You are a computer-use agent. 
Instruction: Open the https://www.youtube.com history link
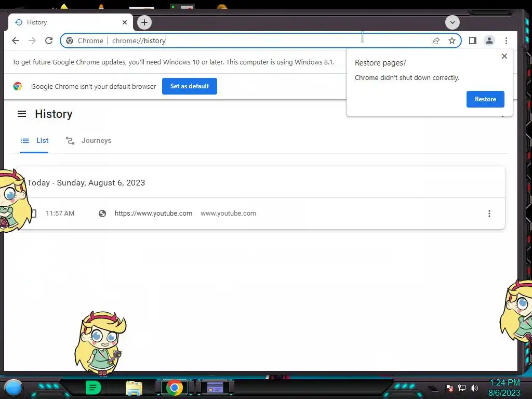tap(153, 214)
